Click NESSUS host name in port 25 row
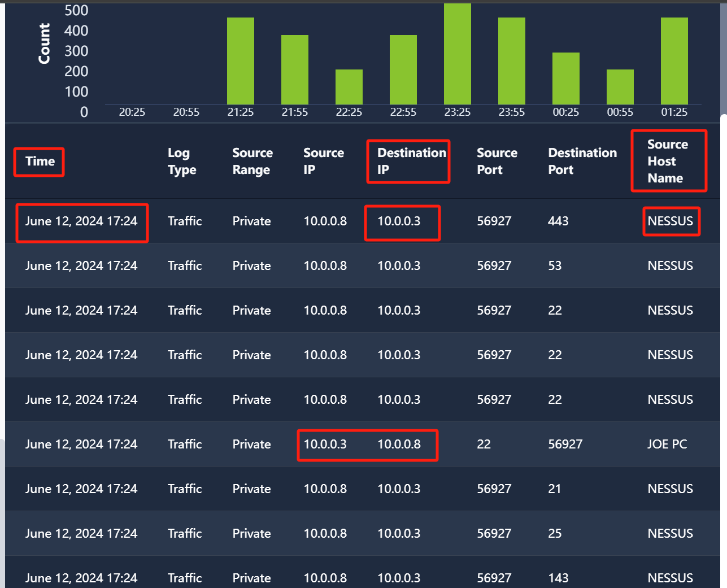 671,534
